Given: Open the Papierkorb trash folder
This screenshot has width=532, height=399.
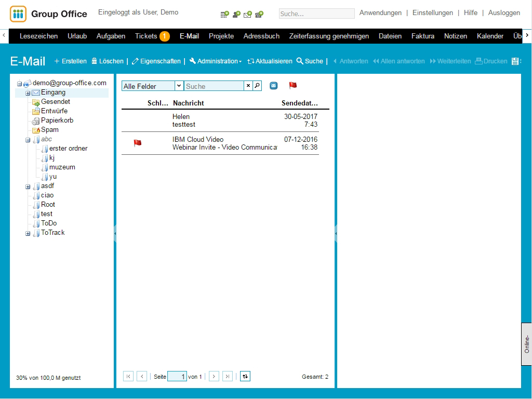Looking at the screenshot, I should pos(57,121).
